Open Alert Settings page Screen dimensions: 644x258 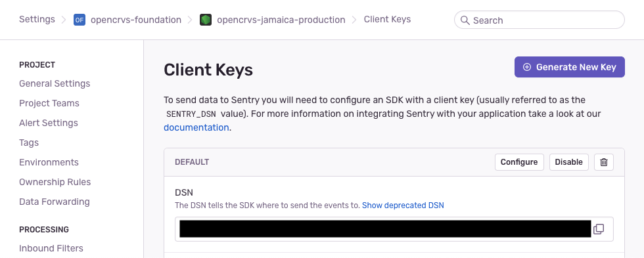point(49,123)
